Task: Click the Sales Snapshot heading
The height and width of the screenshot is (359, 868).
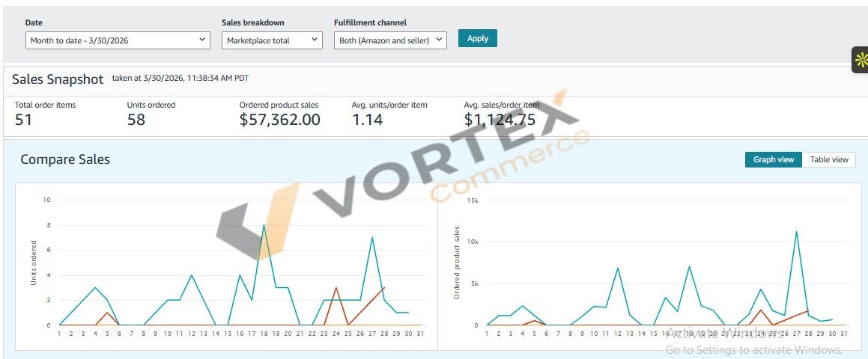Action: click(x=58, y=79)
